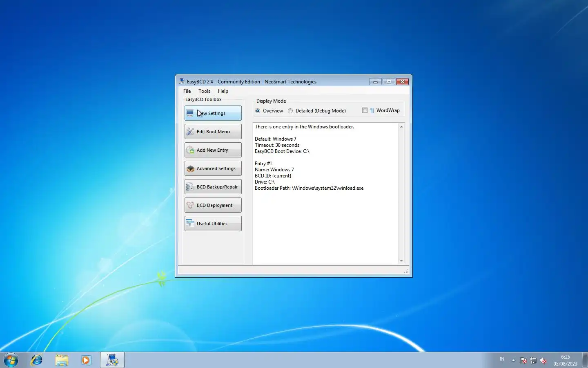
Task: Click the 'EasyBCD Boot Device: C:\' line
Action: tap(282, 151)
